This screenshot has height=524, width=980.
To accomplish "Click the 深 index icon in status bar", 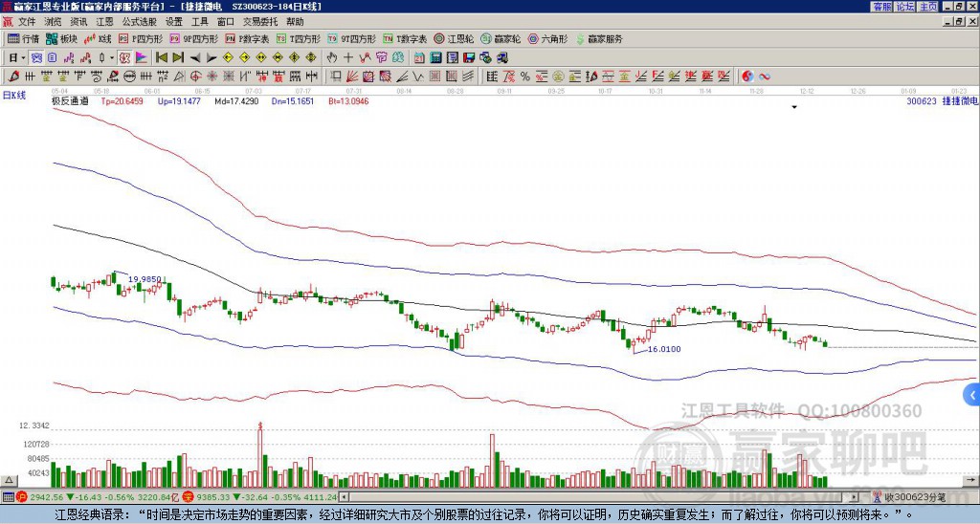I will coord(188,497).
